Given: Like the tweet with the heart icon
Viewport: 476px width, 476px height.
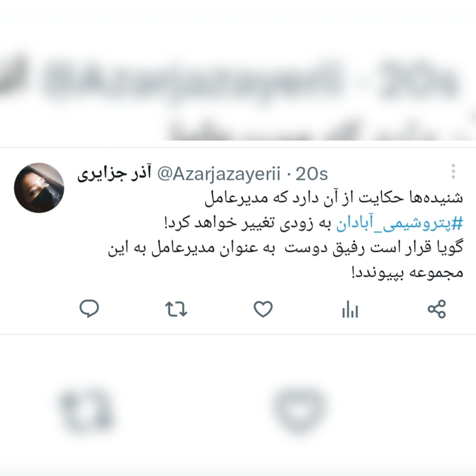Looking at the screenshot, I should (263, 309).
